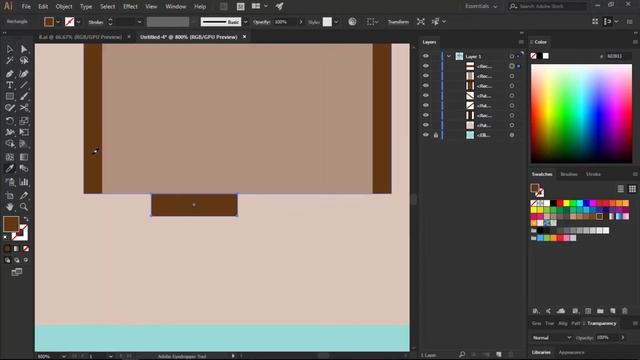
Task: Switch to the Brushes panel tab
Action: 569,174
